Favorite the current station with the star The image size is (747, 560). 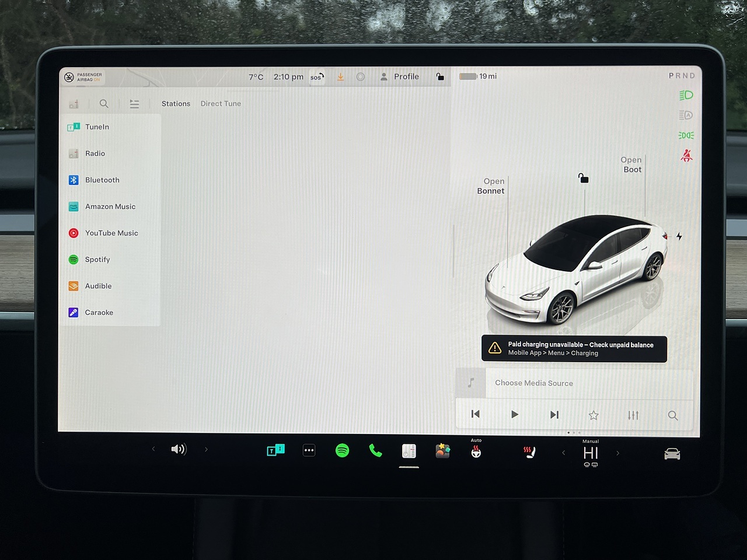(x=594, y=415)
